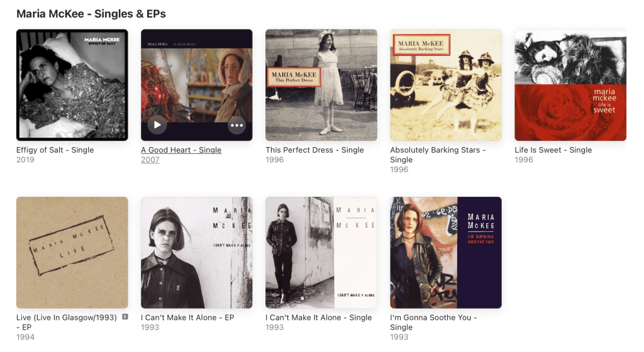644x352 pixels.
Task: Click the Live (Live In Glasgow/1993) title
Action: coord(67,322)
